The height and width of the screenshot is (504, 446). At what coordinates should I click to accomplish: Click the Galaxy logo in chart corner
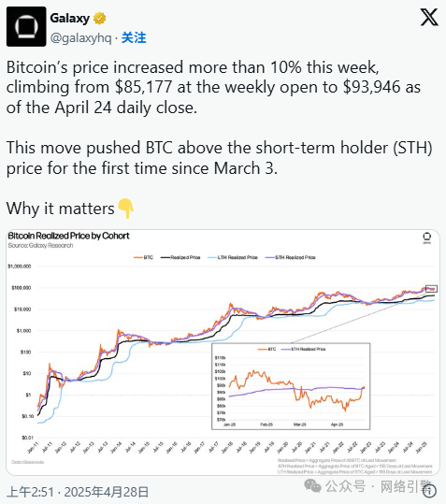pyautogui.click(x=427, y=238)
